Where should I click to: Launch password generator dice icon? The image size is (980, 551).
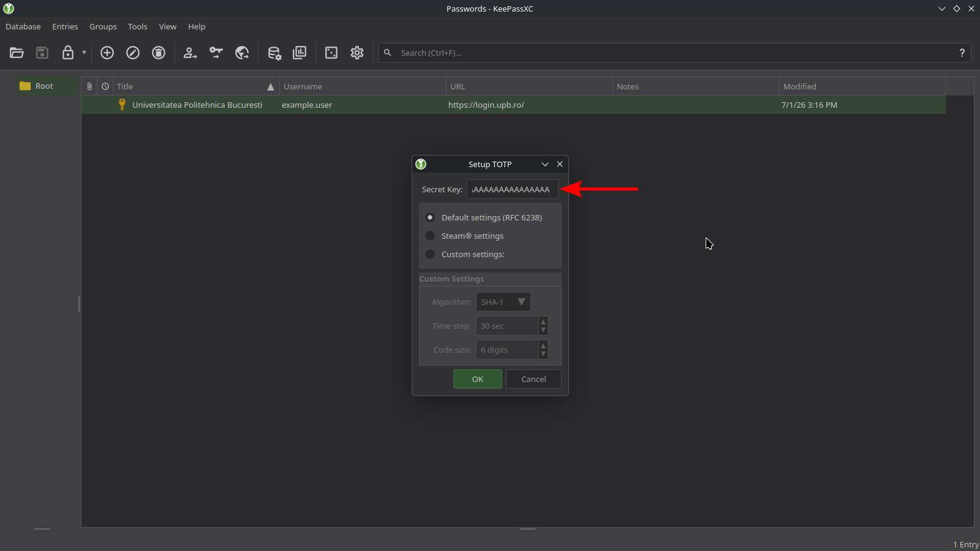coord(331,53)
